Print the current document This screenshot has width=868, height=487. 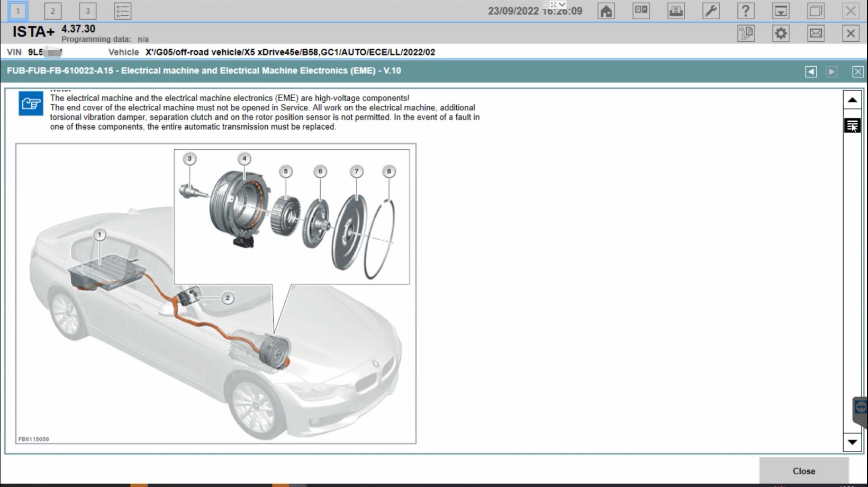(676, 11)
